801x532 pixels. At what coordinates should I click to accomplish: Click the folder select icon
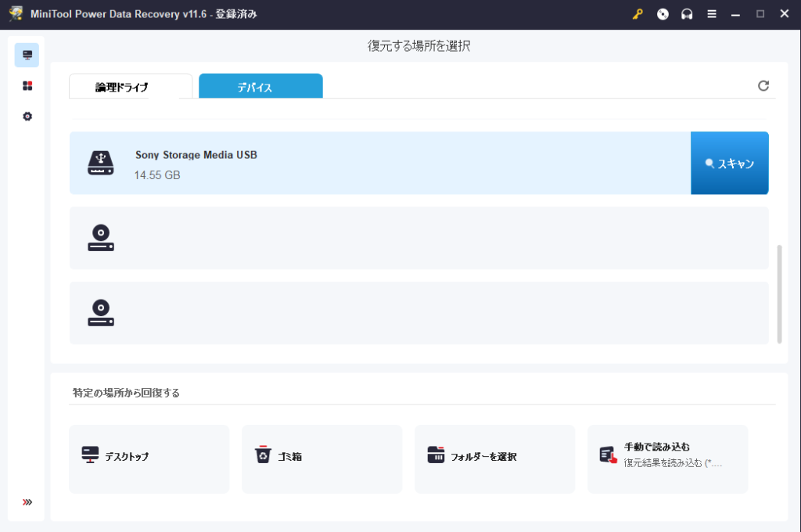click(x=436, y=455)
